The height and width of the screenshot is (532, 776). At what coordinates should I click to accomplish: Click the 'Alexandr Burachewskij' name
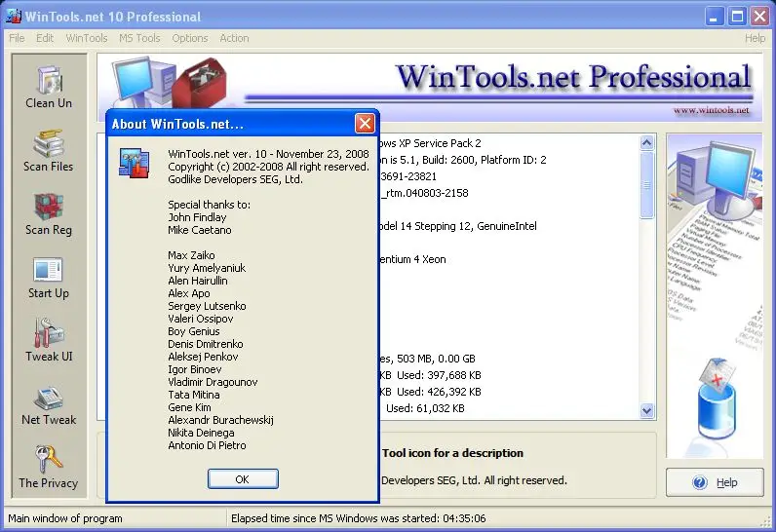coord(220,420)
